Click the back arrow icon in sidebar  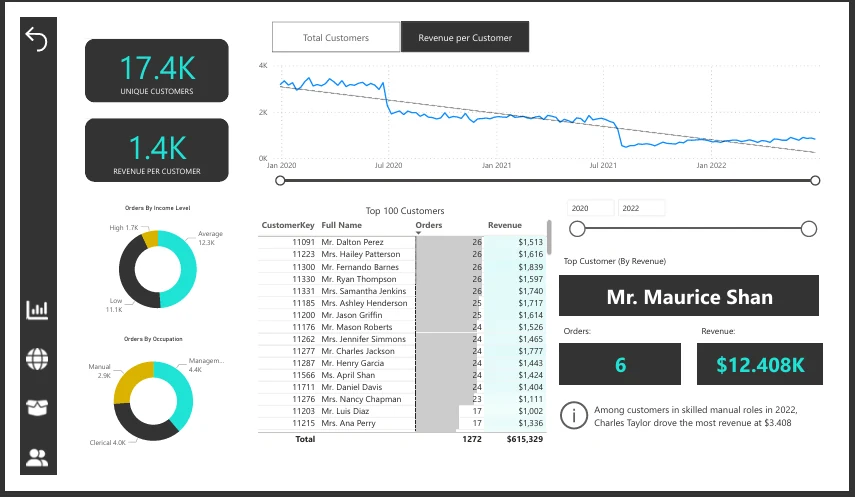tap(37, 39)
